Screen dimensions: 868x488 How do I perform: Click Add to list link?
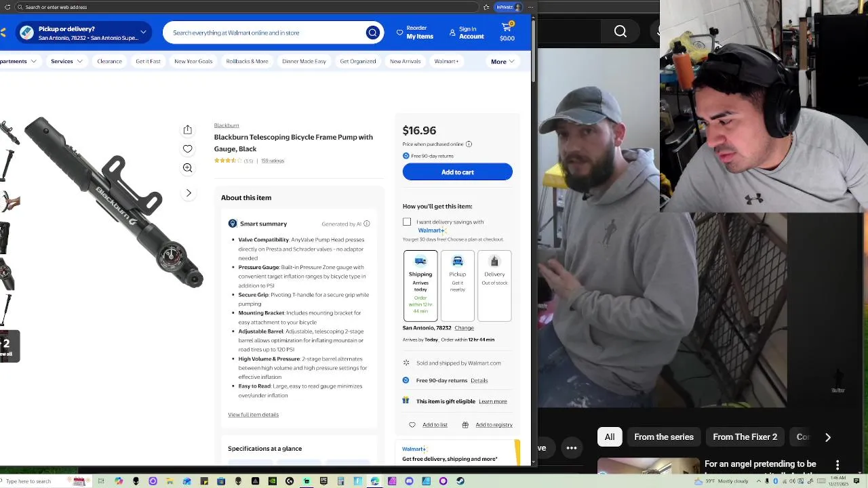435,425
